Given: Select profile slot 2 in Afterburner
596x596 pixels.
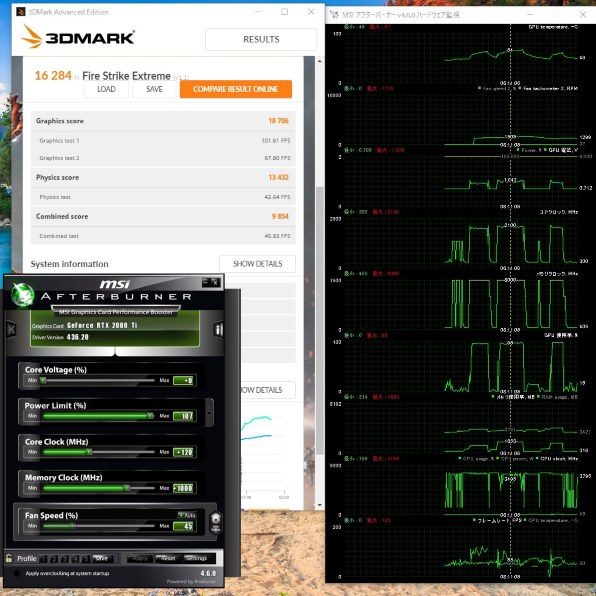Looking at the screenshot, I should pos(54,558).
